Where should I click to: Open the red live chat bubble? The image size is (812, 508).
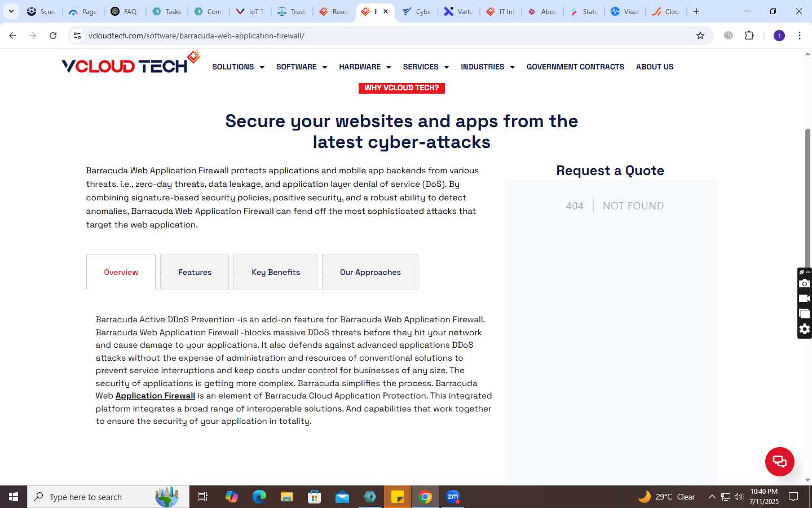click(x=779, y=461)
